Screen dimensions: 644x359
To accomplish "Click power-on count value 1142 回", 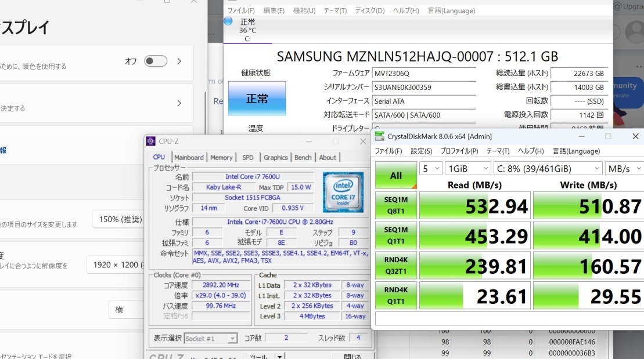I will (x=579, y=115).
